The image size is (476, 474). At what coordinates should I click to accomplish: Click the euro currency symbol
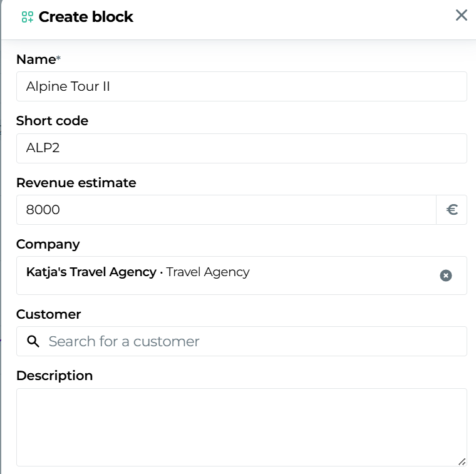pyautogui.click(x=452, y=210)
